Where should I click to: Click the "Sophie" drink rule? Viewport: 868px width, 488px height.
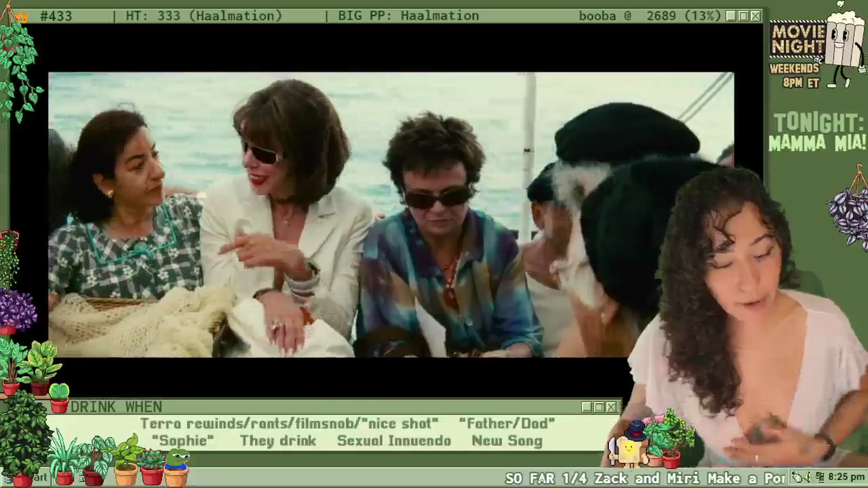click(183, 441)
